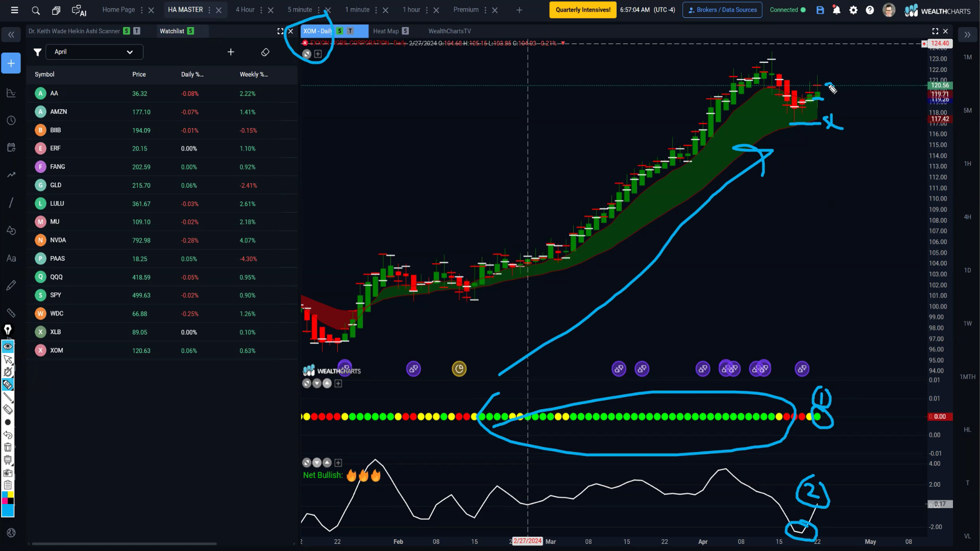Open the settings gear
This screenshot has height=551, width=980.
click(853, 10)
